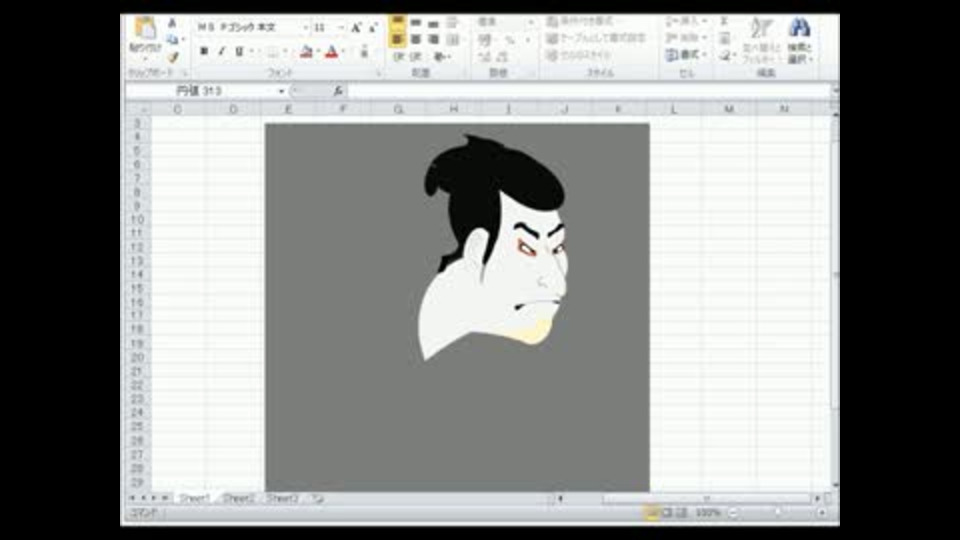This screenshot has width=960, height=540.
Task: Open the number format combo box
Action: (505, 22)
